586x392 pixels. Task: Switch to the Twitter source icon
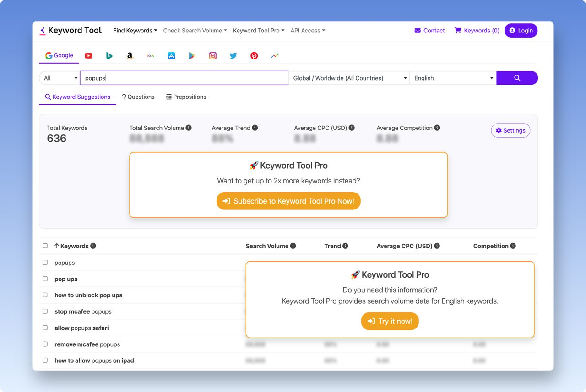(x=233, y=56)
